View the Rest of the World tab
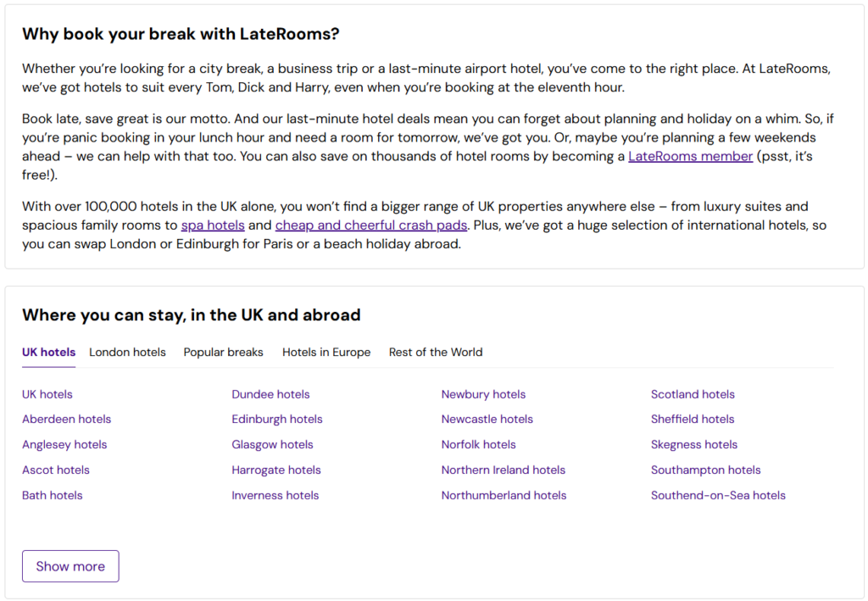Screen dimensions: 868x601 pos(435,352)
